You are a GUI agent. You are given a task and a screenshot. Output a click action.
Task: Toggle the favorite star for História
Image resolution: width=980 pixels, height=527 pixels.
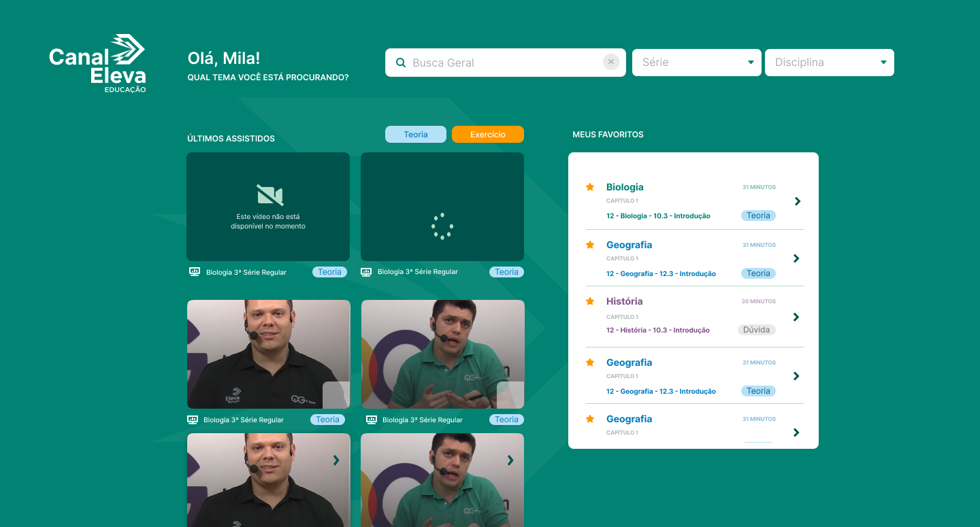[x=590, y=301]
